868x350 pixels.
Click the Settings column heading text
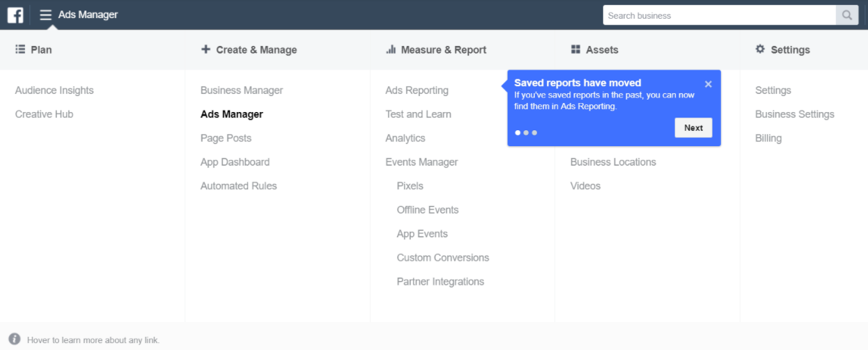click(x=790, y=50)
